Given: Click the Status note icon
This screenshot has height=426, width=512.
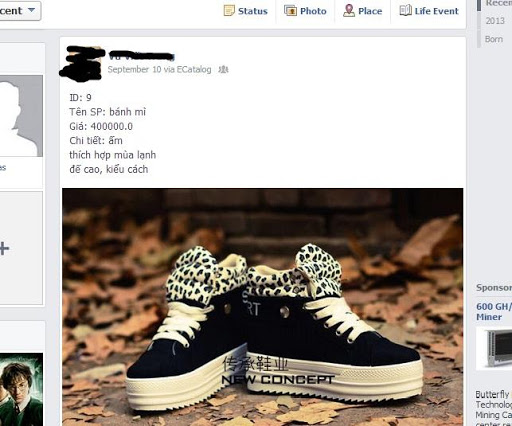Looking at the screenshot, I should 229,10.
